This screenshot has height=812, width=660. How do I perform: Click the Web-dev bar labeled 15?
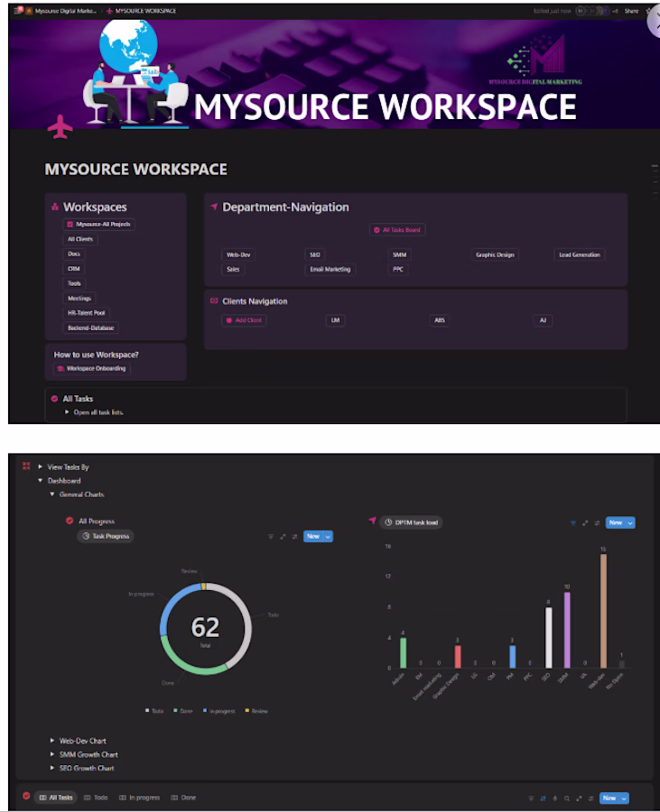[x=603, y=611]
